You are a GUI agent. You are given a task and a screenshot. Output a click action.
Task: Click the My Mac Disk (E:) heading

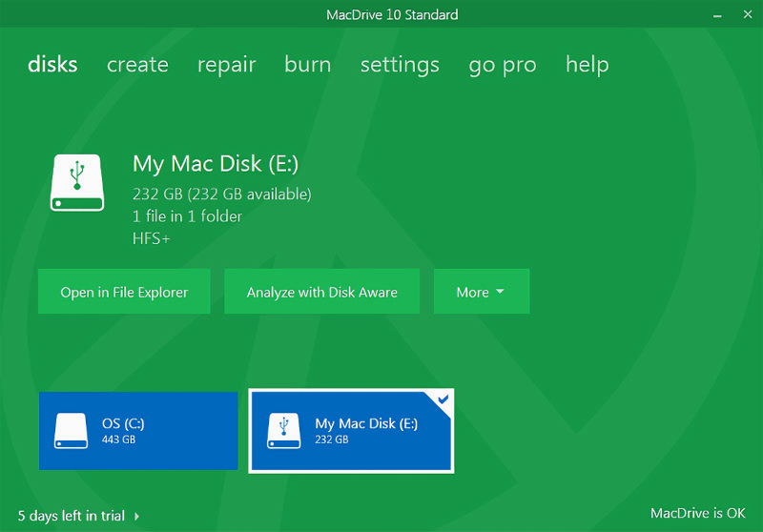coord(216,164)
